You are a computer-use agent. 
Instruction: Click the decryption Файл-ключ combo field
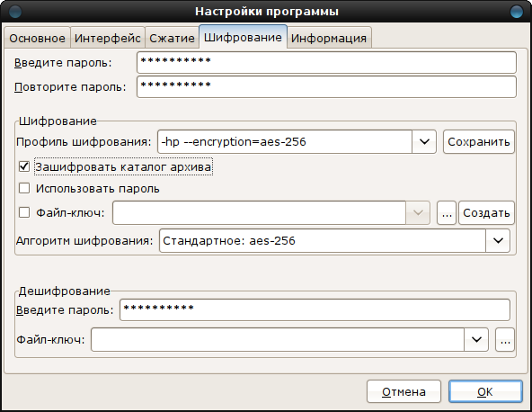[278, 340]
